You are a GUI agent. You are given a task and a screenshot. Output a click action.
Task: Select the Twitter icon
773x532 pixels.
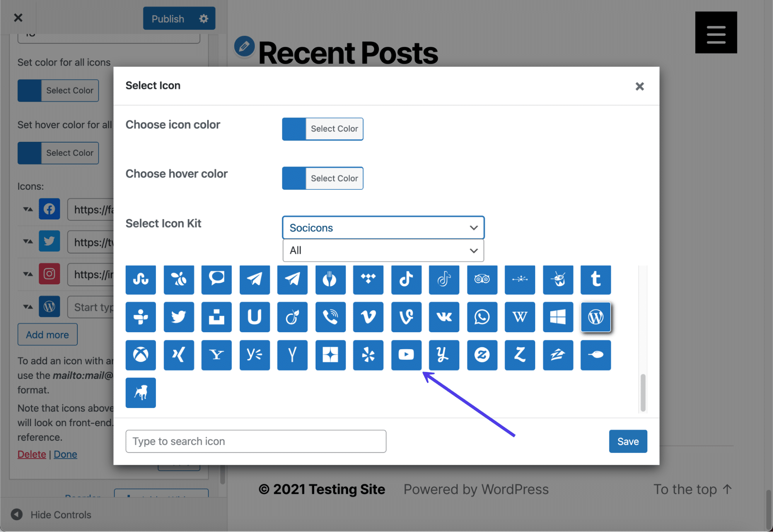point(179,317)
